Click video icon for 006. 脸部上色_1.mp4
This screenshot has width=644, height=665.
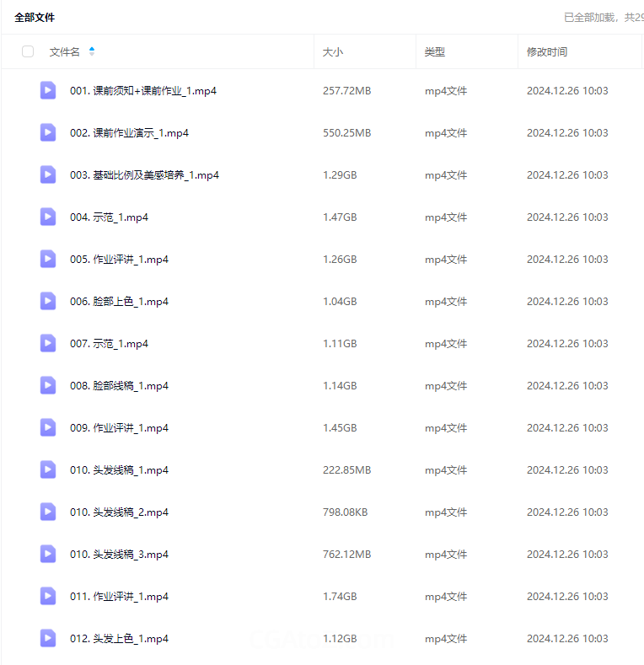point(48,302)
